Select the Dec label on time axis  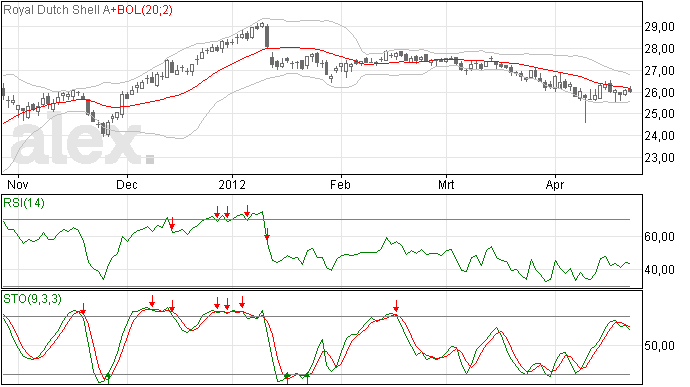pos(127,185)
